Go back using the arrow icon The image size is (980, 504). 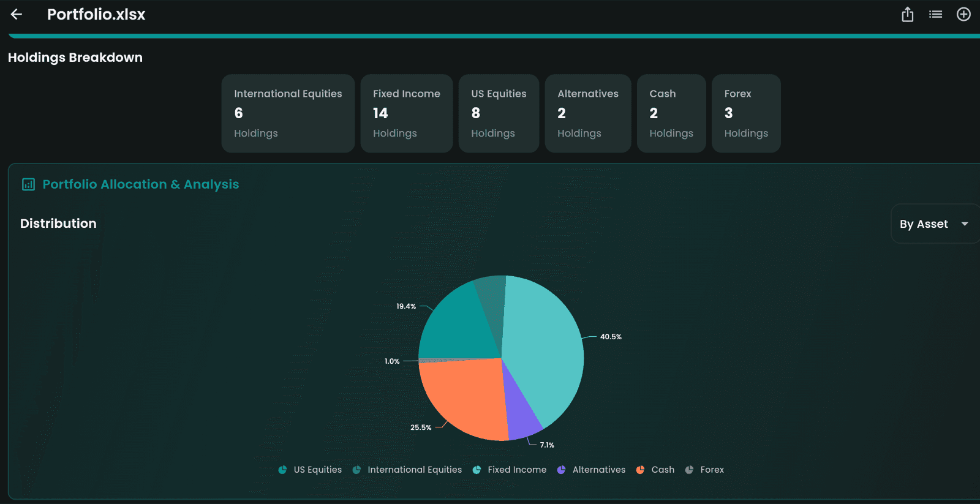pos(17,14)
